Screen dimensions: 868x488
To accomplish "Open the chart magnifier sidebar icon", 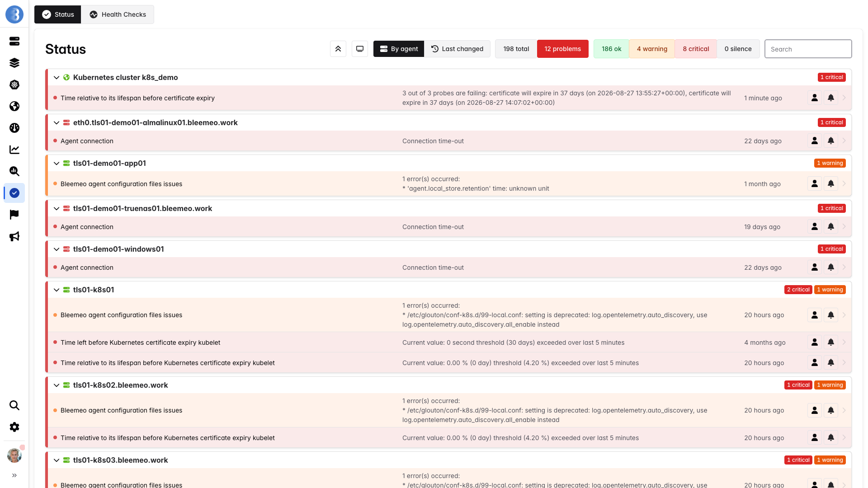I will [14, 171].
